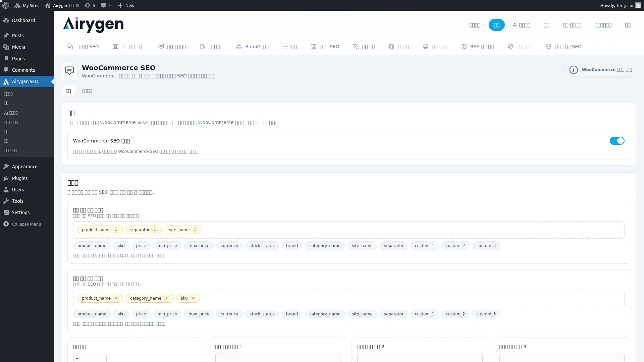Add stock_status variable in upper variable list
644x362 pixels.
click(x=262, y=246)
